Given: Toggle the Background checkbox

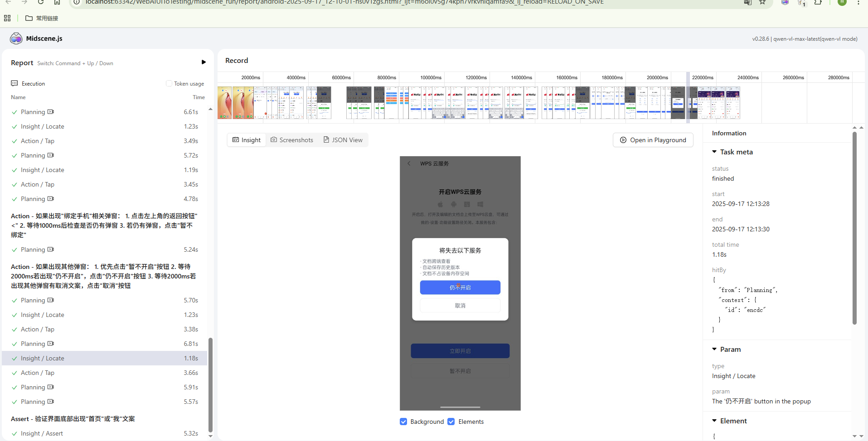Looking at the screenshot, I should [403, 422].
